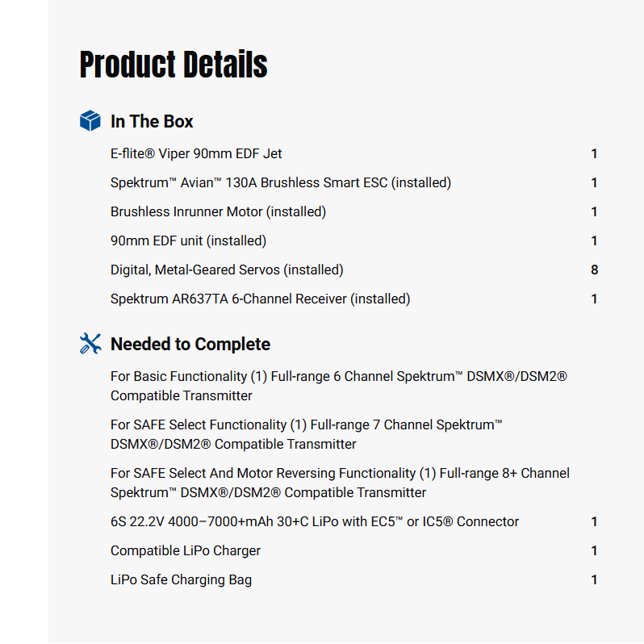Click the 90mm EDF unit entry
The height and width of the screenshot is (644, 644).
(x=188, y=240)
